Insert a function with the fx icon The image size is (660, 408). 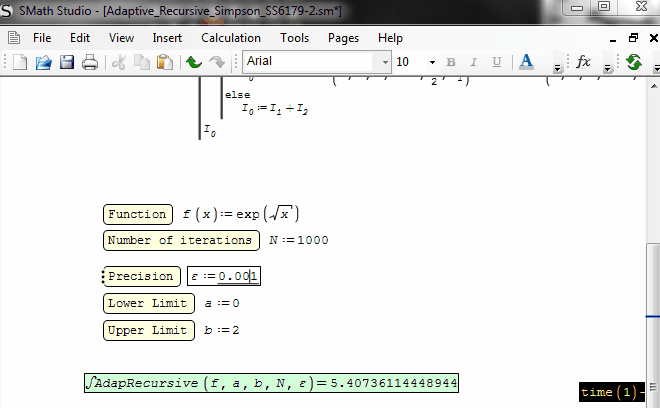point(584,62)
